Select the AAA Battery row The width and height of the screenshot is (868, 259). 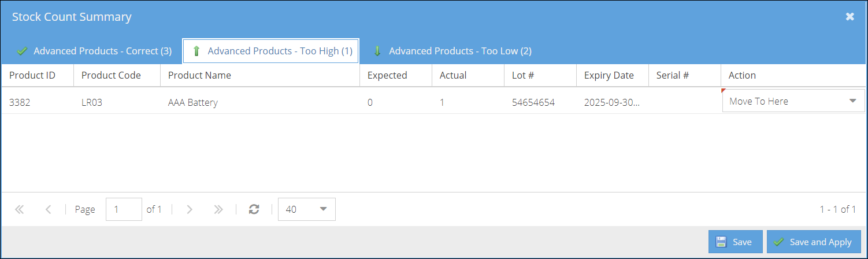click(433, 101)
